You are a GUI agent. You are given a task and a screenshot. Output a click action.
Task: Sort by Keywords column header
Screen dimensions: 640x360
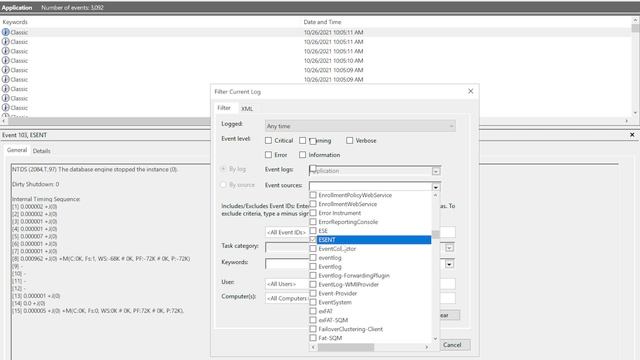click(15, 22)
